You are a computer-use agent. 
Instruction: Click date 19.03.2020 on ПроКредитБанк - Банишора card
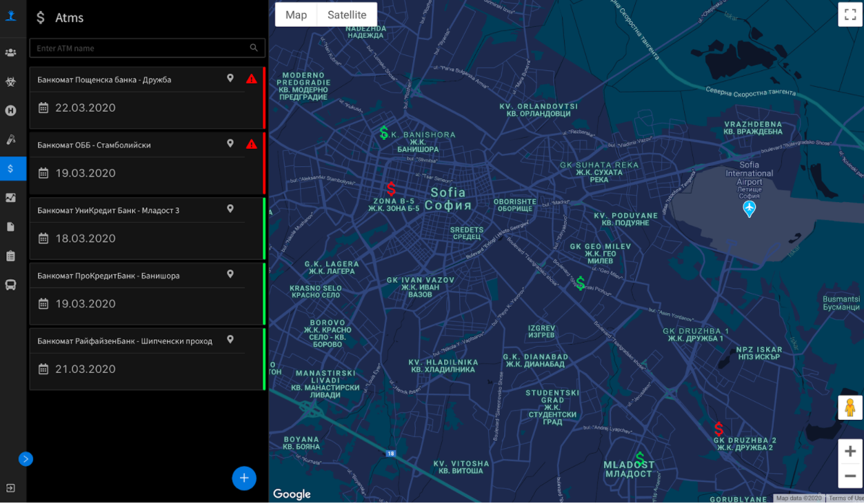tap(86, 303)
